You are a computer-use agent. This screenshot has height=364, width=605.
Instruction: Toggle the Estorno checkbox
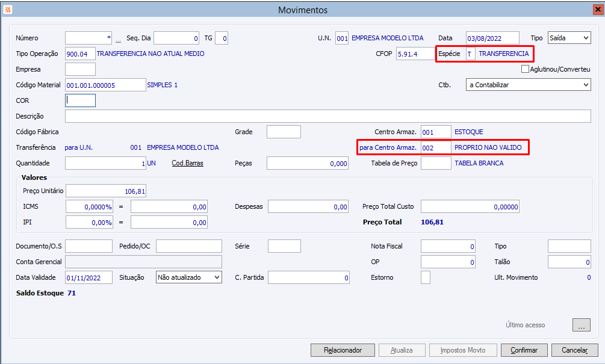coord(426,277)
